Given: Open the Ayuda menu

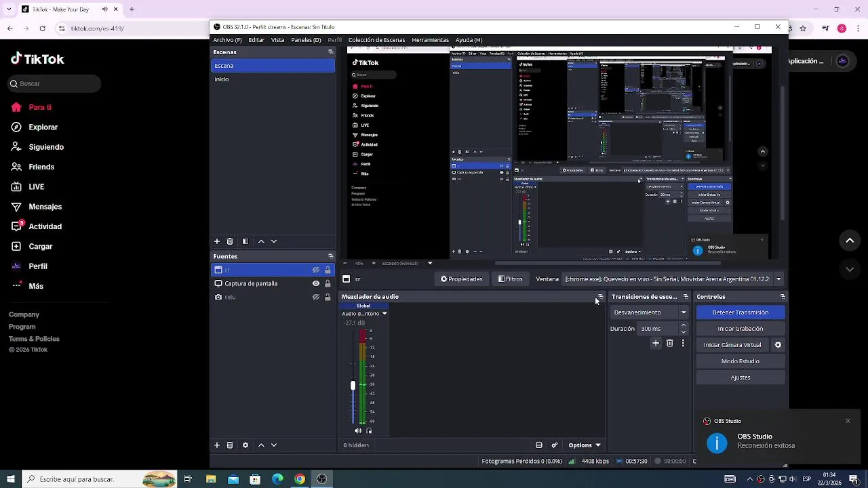Looking at the screenshot, I should point(469,40).
